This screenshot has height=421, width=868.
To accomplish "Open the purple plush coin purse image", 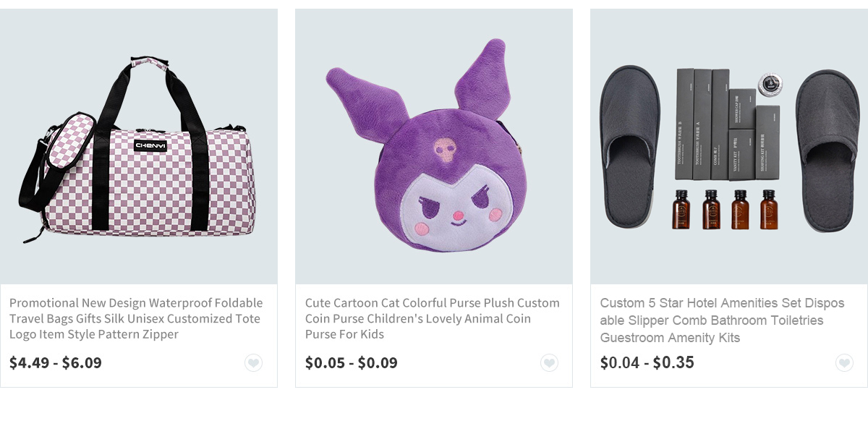I will (x=434, y=147).
